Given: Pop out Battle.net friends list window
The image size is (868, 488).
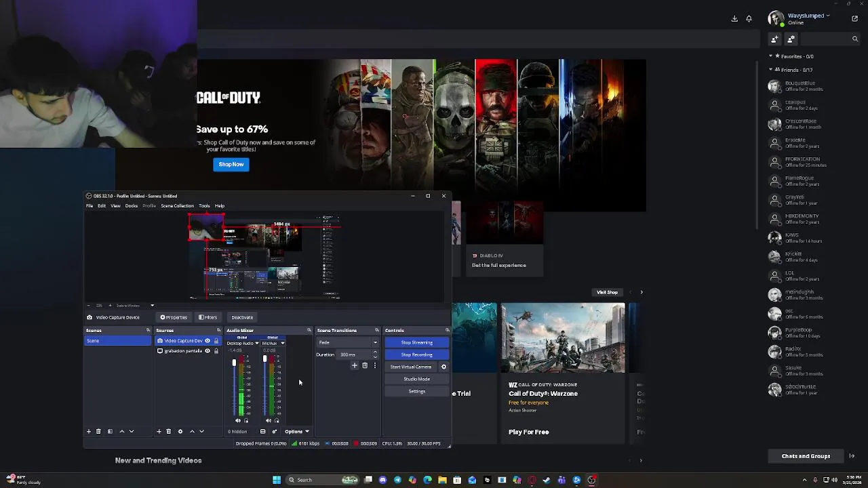Looking at the screenshot, I should [x=854, y=18].
